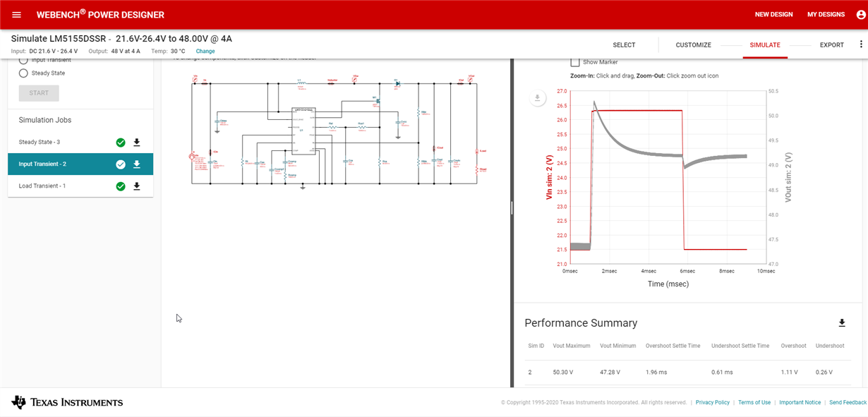Open the vertical three-dot options menu

(861, 44)
